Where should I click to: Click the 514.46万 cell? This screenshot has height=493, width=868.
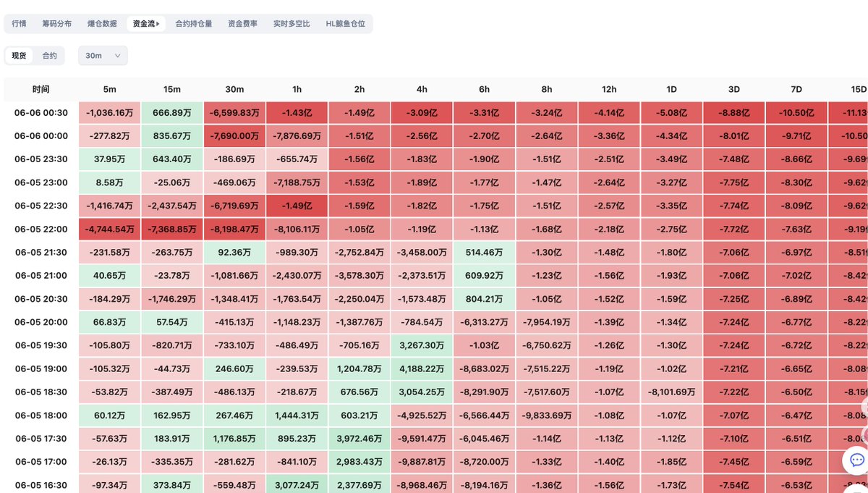[x=484, y=253]
